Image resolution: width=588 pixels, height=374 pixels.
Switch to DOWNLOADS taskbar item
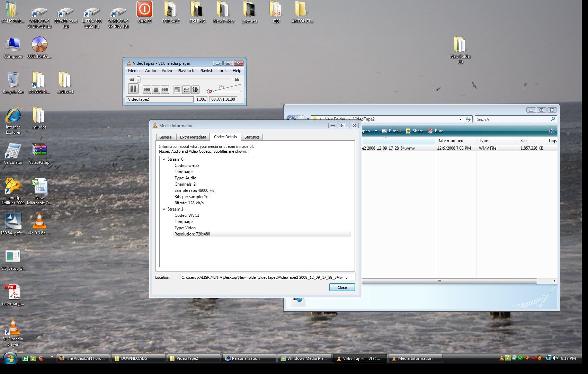tap(139, 358)
